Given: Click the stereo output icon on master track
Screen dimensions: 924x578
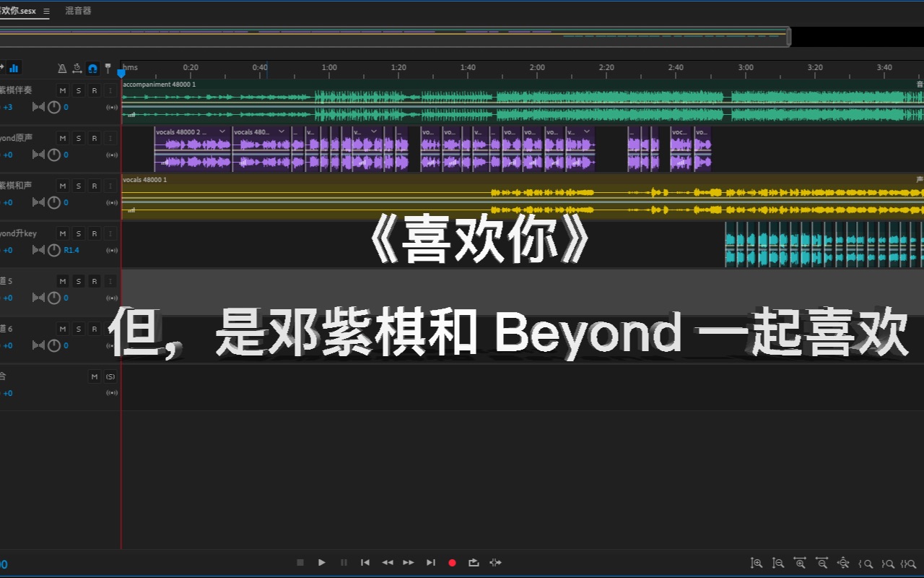Looking at the screenshot, I should point(112,393).
